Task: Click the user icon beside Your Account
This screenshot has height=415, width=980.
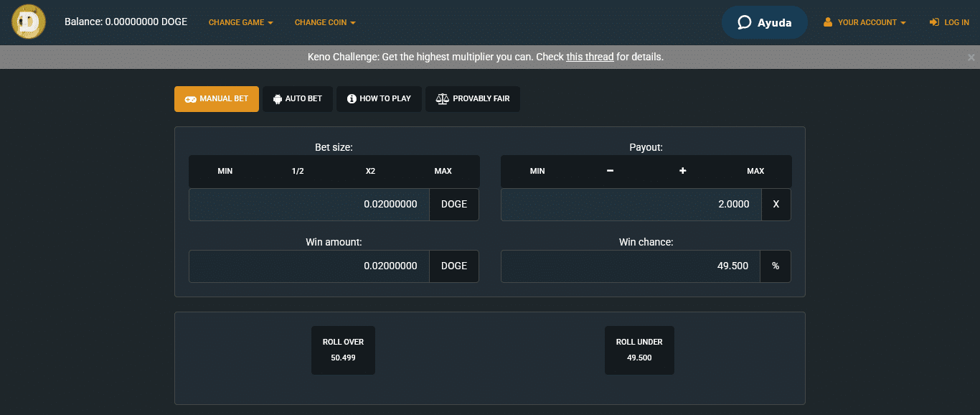Action: [x=829, y=22]
